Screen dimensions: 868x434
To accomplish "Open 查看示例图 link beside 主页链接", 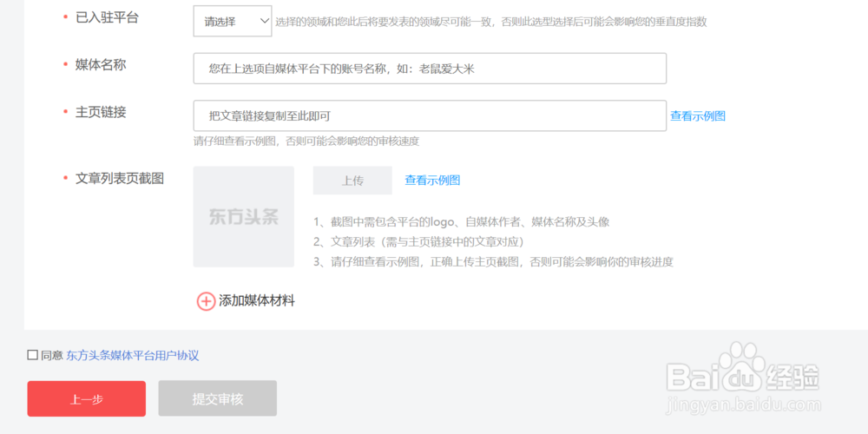I will tap(698, 116).
